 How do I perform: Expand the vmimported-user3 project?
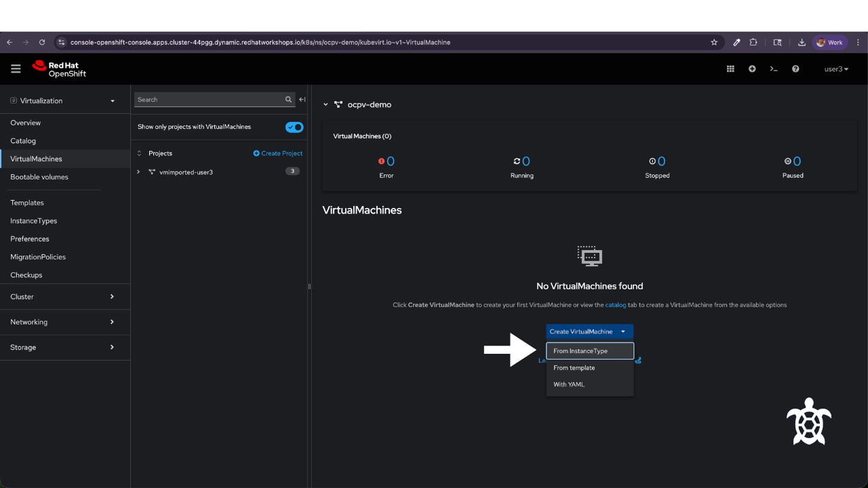138,172
